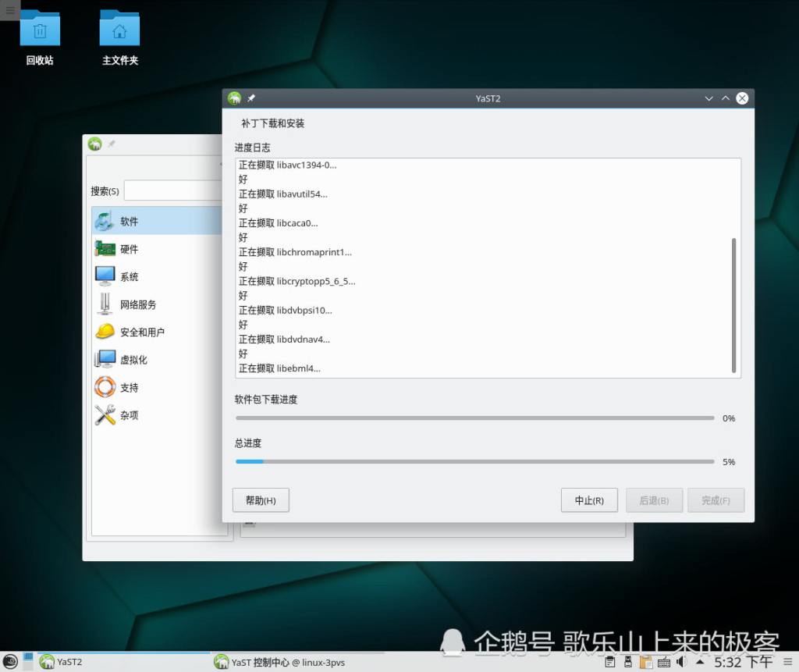799x672 pixels.
Task: Open the keyboard tray icon
Action: [x=663, y=663]
